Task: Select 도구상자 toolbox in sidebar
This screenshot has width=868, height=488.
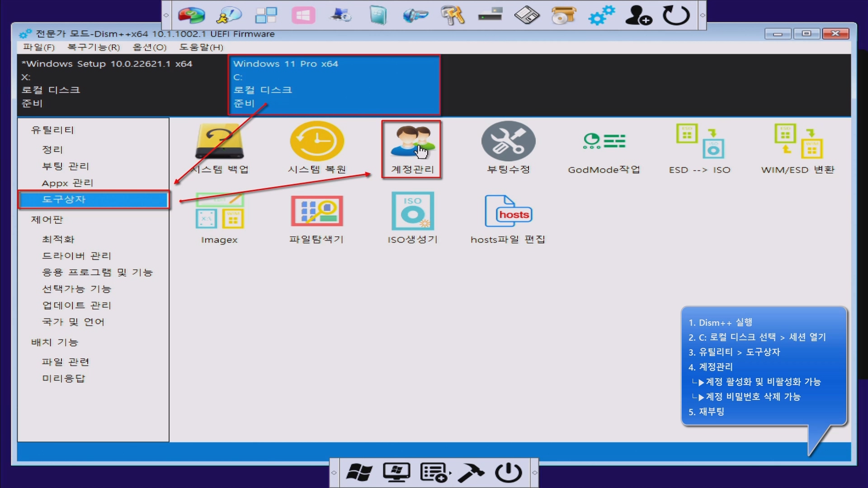Action: 94,199
